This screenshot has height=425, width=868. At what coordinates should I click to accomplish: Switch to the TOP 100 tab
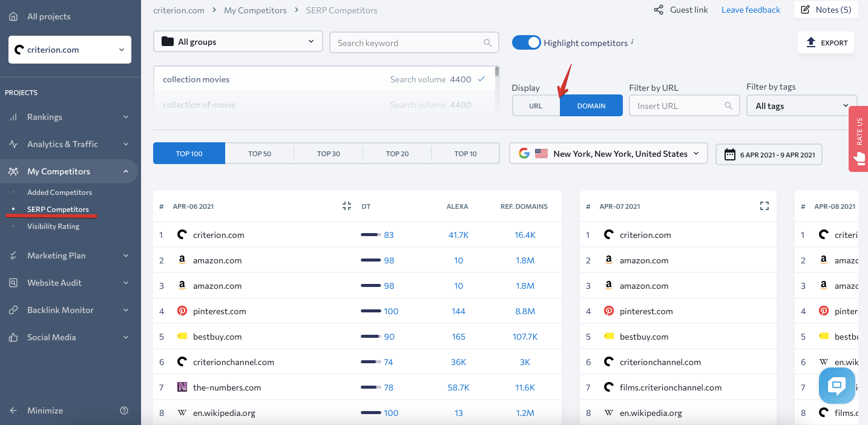[189, 154]
